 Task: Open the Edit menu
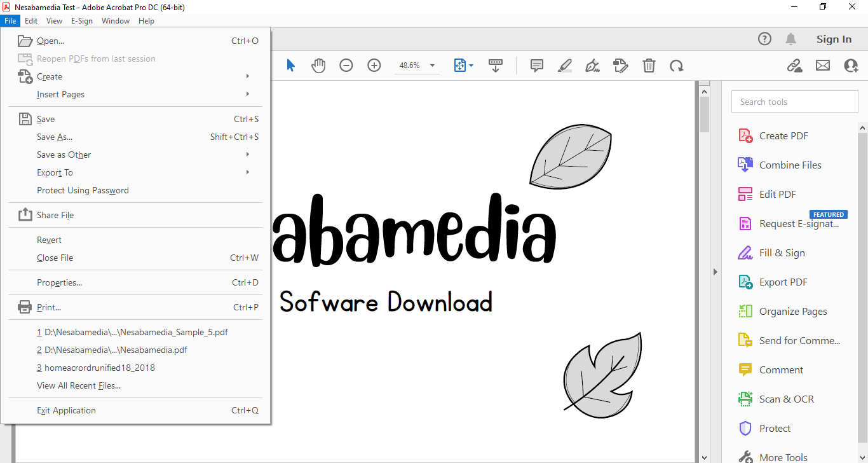(x=31, y=21)
